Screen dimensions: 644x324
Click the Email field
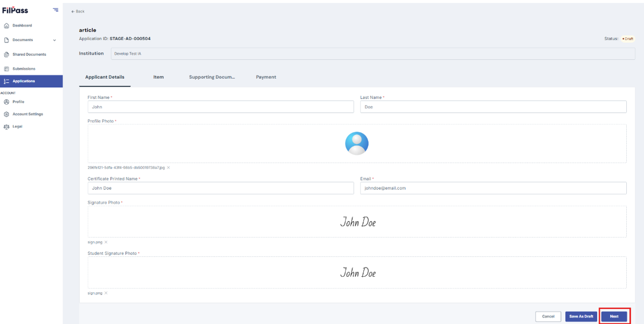[x=493, y=188]
